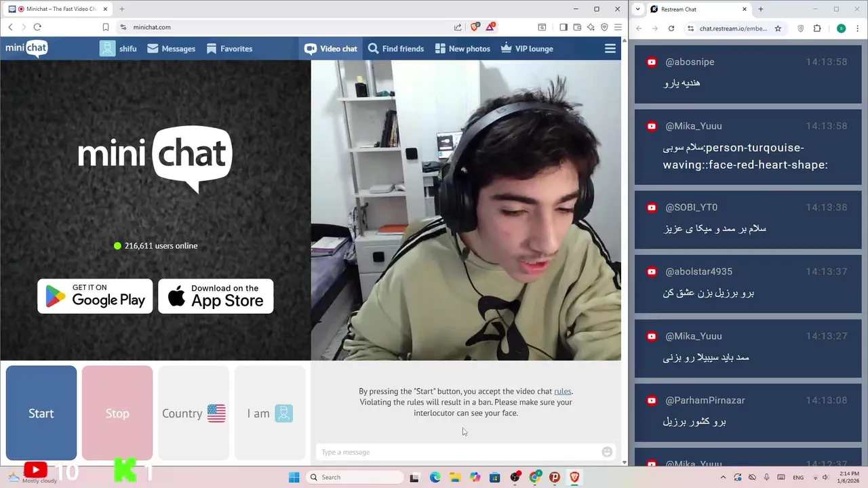Share the minichat page via toolbar icon

click(x=458, y=27)
